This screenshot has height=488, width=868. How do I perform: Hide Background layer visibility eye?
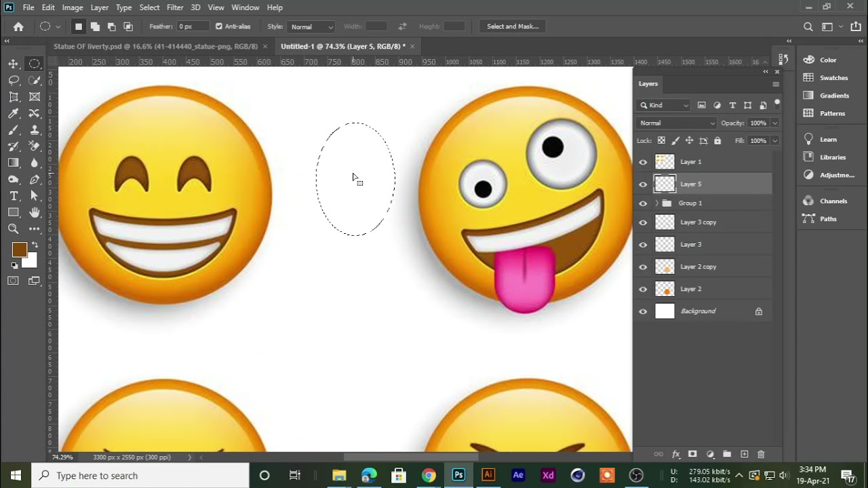(x=643, y=311)
